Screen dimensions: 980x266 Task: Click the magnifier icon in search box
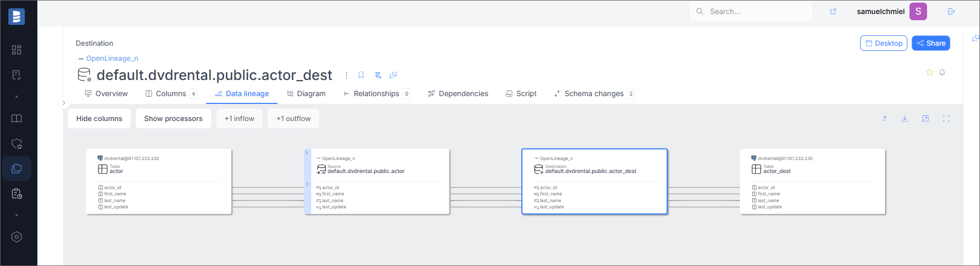pyautogui.click(x=700, y=11)
